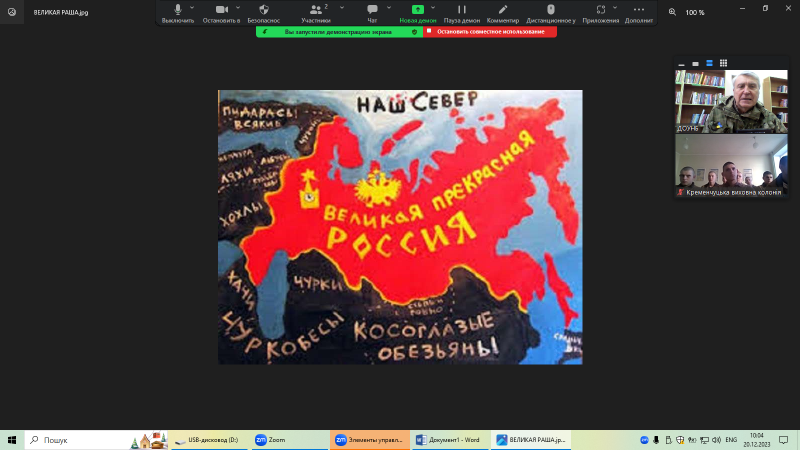Expand the video options chevron

pos(238,8)
